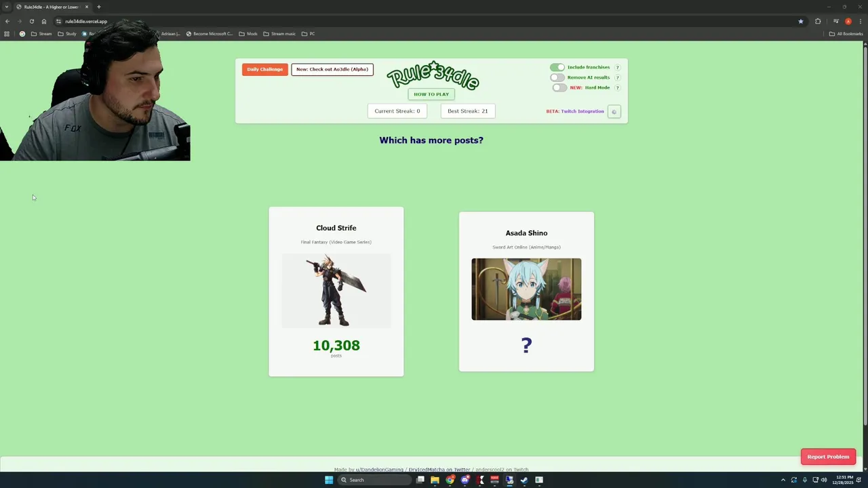Open tab search dropdown arrow

[x=7, y=7]
